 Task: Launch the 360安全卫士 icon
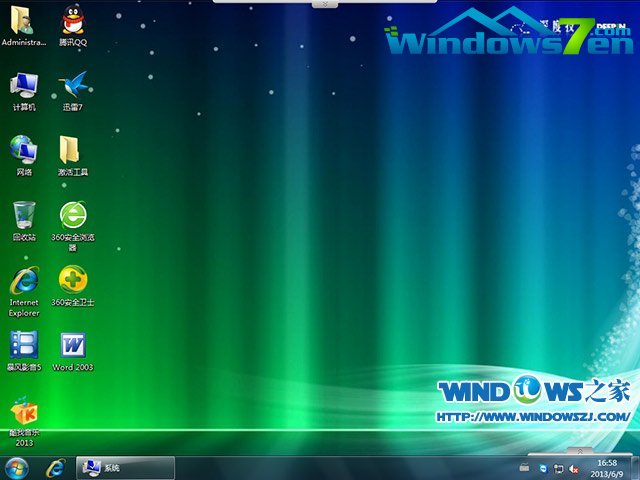pyautogui.click(x=73, y=286)
